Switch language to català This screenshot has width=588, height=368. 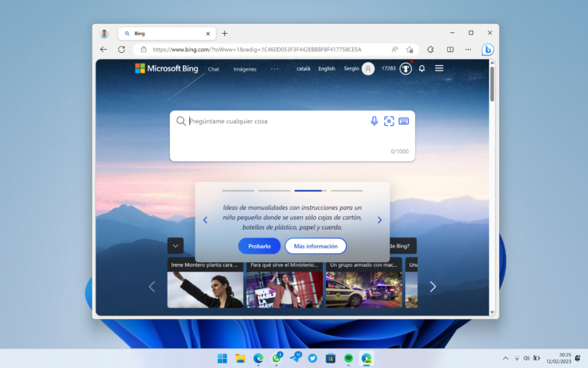(x=303, y=69)
